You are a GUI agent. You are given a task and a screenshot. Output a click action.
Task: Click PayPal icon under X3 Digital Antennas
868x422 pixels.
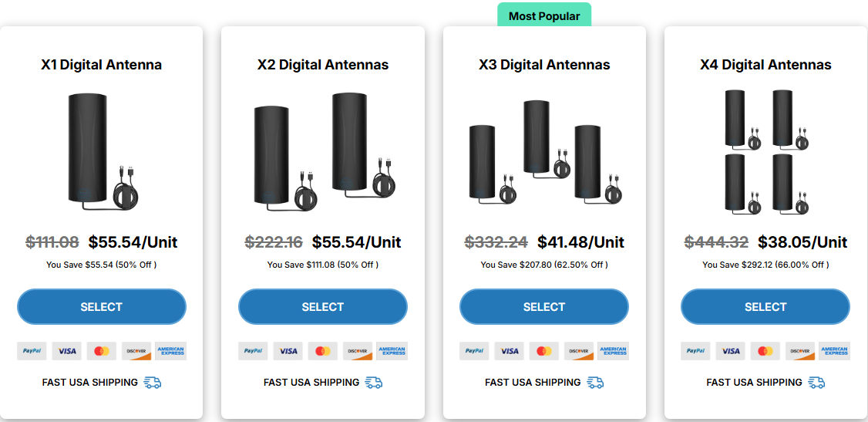pos(474,351)
